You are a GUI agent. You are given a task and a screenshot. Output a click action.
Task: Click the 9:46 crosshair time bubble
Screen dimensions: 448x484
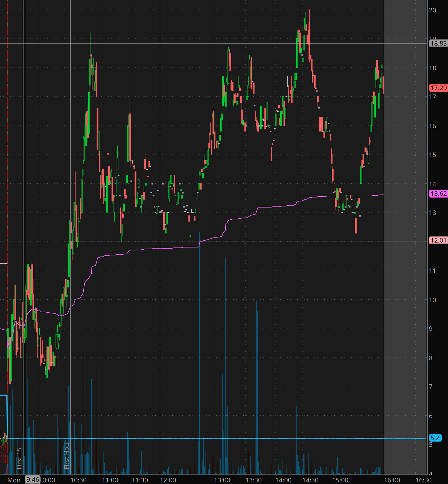tap(33, 480)
